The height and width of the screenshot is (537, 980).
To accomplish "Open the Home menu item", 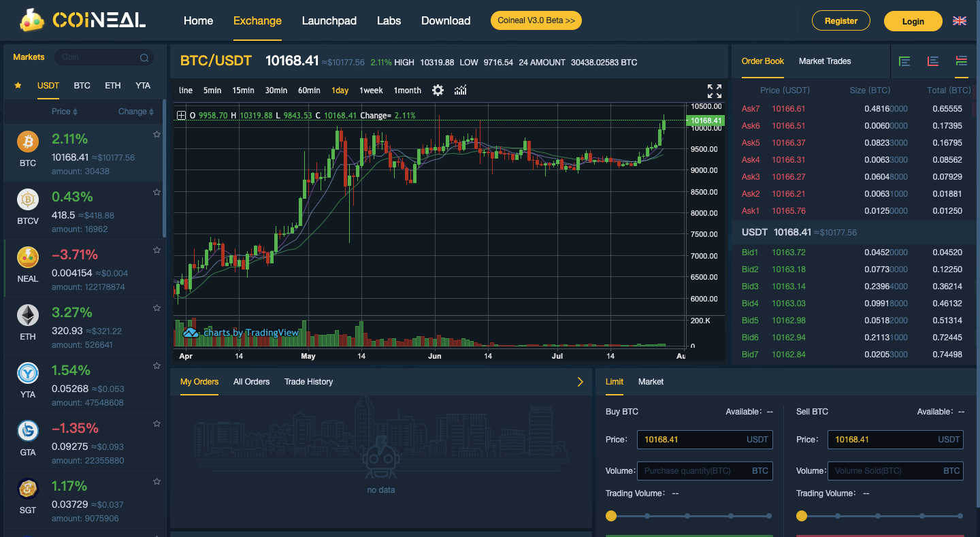I will [x=198, y=20].
